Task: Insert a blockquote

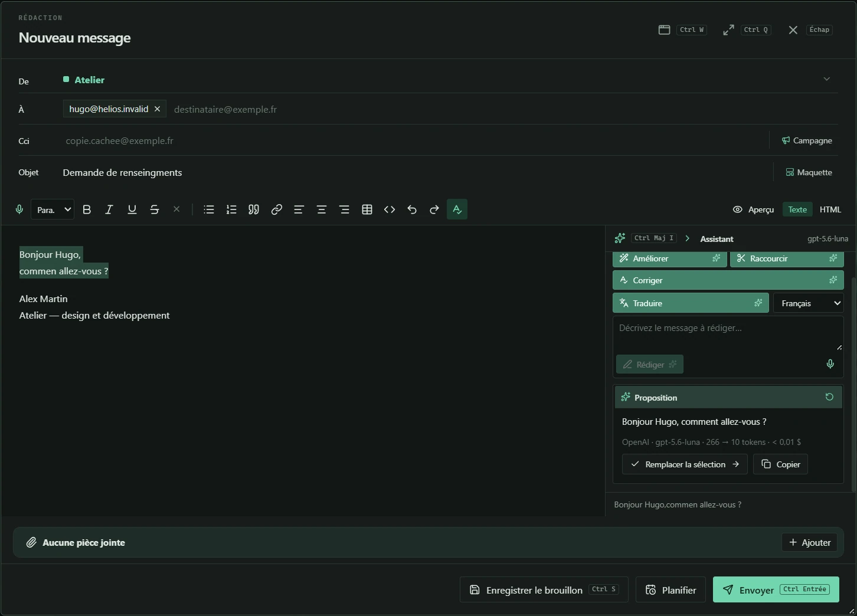Action: [254, 209]
